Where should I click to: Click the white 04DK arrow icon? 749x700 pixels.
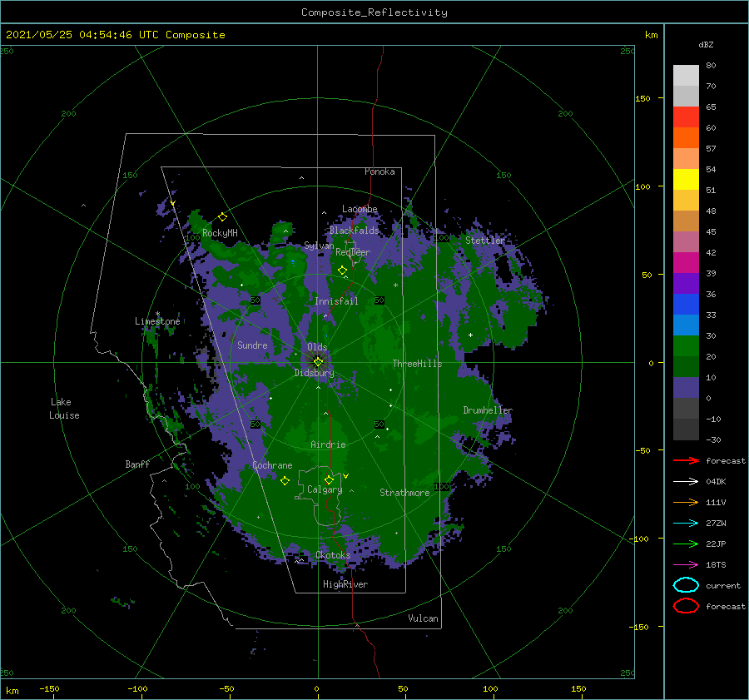coord(686,481)
